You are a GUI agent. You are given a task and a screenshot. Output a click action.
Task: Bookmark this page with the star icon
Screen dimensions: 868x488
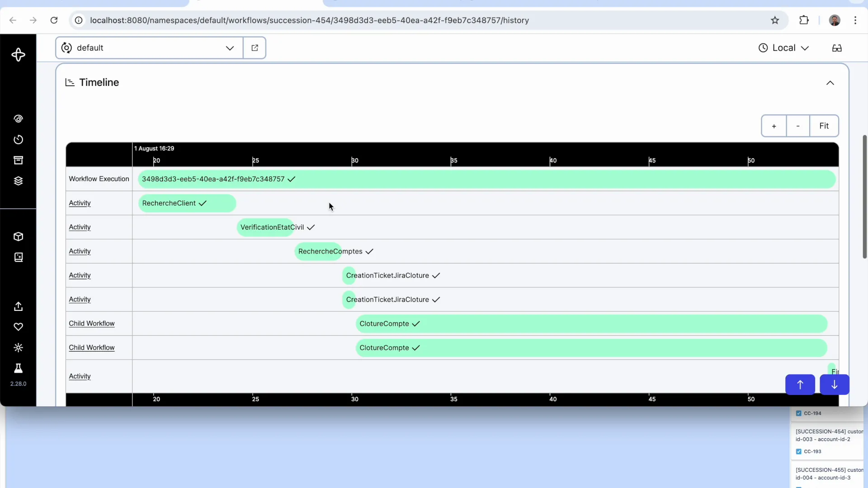click(775, 20)
